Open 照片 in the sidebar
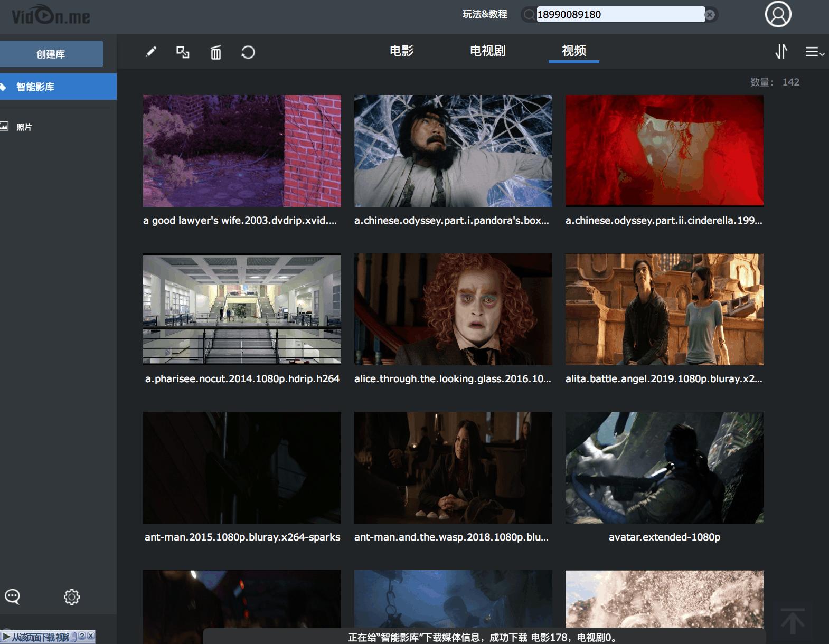This screenshot has height=644, width=829. point(24,127)
